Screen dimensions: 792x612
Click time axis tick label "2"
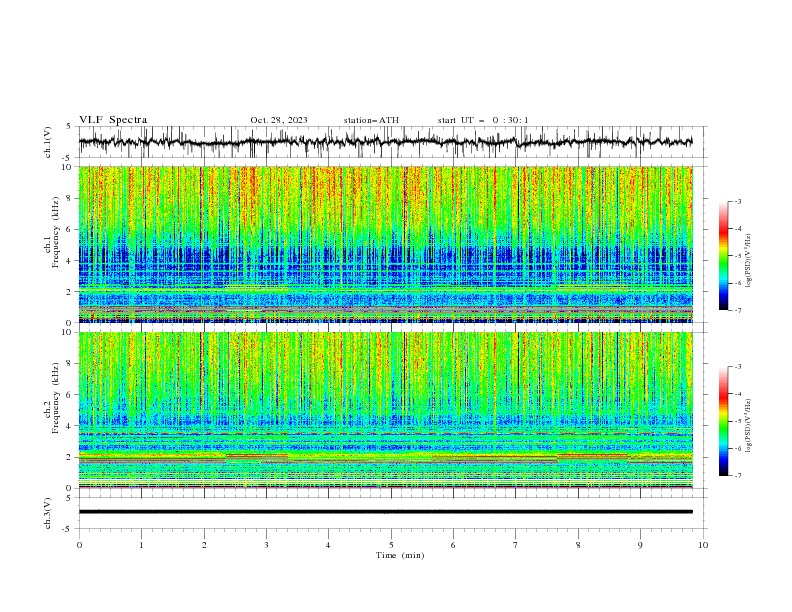click(204, 545)
